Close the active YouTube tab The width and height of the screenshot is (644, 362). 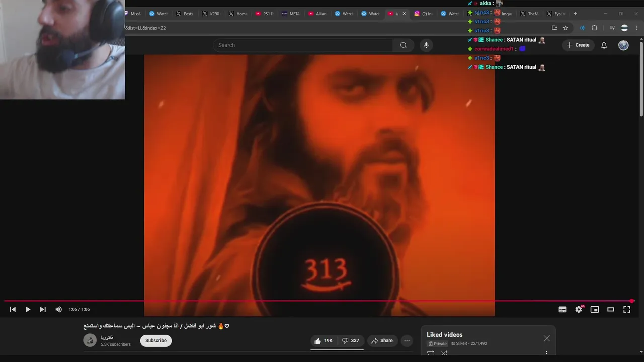click(x=404, y=14)
